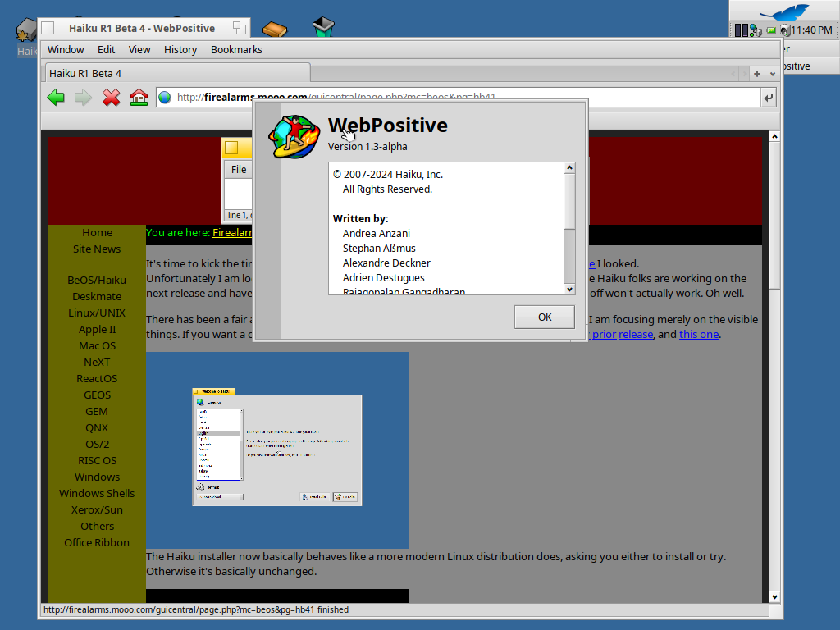Click the 'Adrien Destugues' credit line
Image resolution: width=840 pixels, height=630 pixels.
coord(384,278)
